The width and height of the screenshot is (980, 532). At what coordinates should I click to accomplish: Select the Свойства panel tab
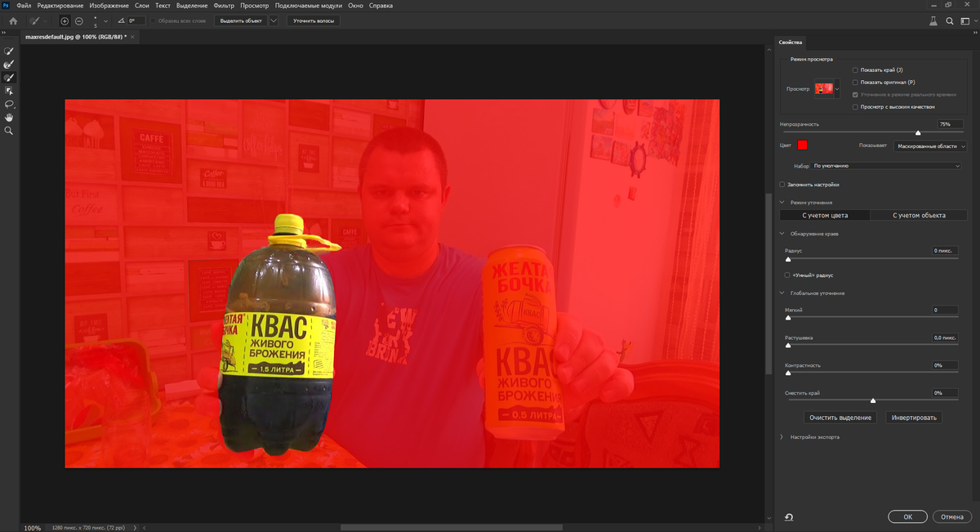point(791,42)
